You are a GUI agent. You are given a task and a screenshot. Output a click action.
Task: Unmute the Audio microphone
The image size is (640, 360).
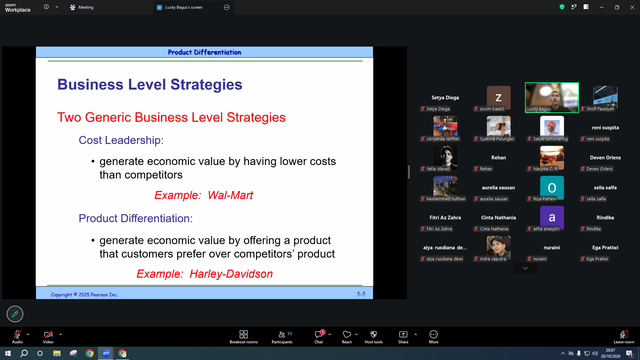tap(17, 337)
